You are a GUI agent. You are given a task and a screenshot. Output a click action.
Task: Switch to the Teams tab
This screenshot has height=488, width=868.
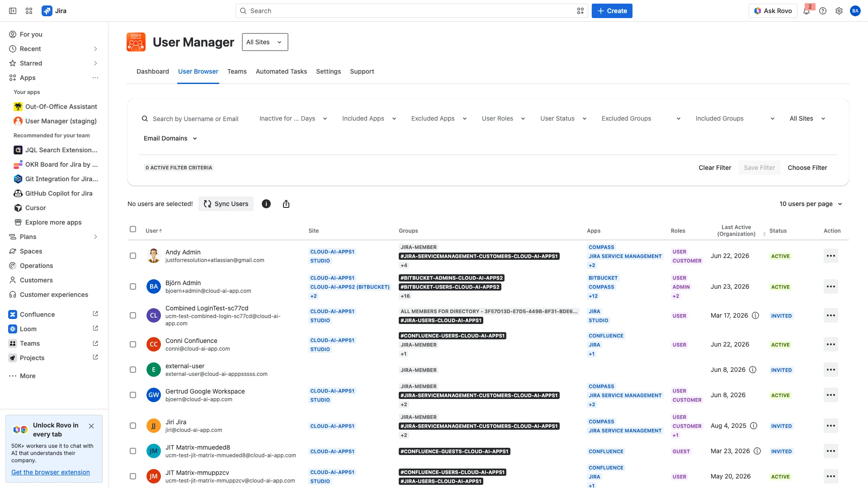(237, 71)
